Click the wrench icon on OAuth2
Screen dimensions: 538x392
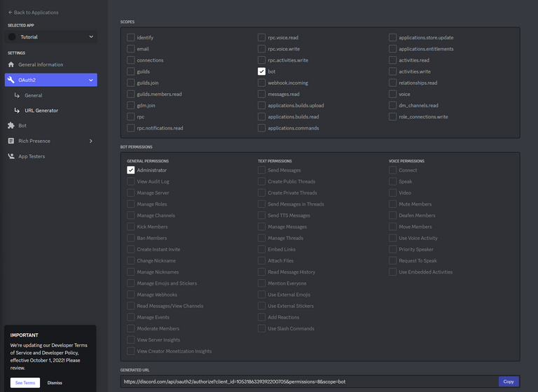click(11, 80)
